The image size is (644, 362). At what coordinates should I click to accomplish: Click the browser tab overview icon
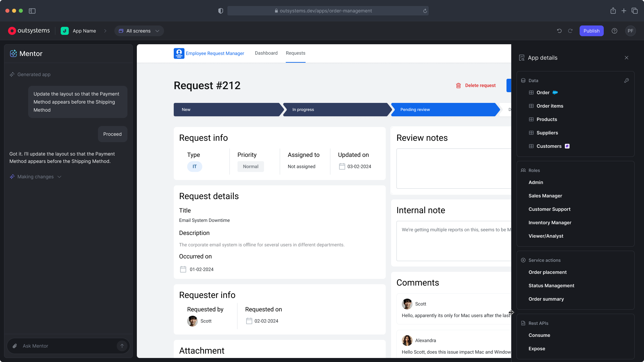pyautogui.click(x=635, y=11)
